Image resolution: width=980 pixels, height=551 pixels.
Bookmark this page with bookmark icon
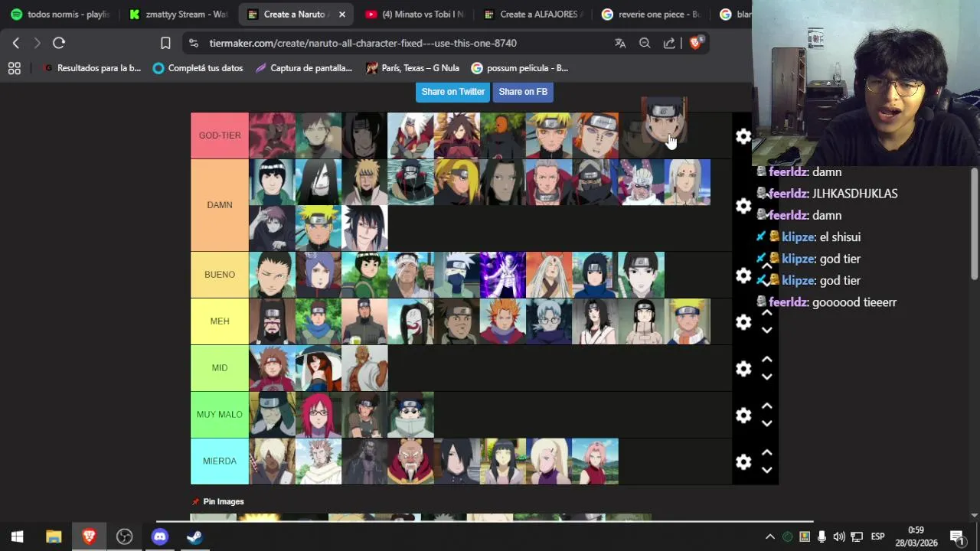[x=165, y=43]
